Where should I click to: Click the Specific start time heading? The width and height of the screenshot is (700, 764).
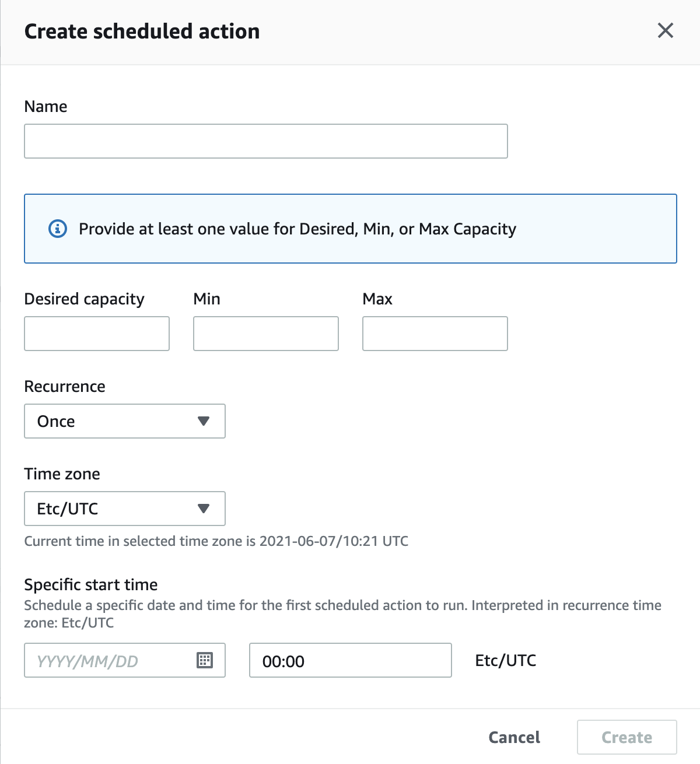click(x=91, y=584)
